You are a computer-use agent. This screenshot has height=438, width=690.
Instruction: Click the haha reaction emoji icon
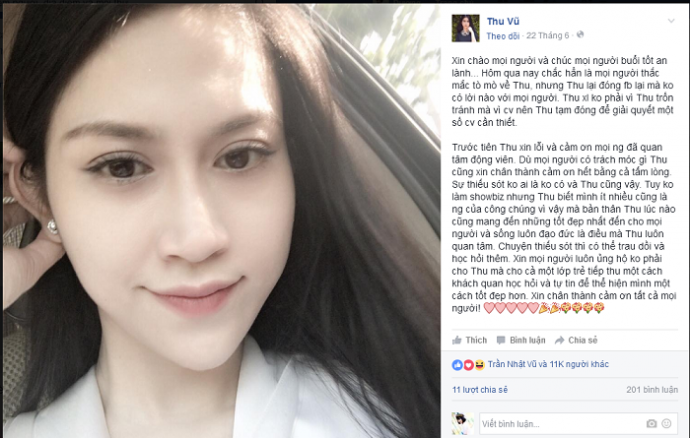pos(479,365)
